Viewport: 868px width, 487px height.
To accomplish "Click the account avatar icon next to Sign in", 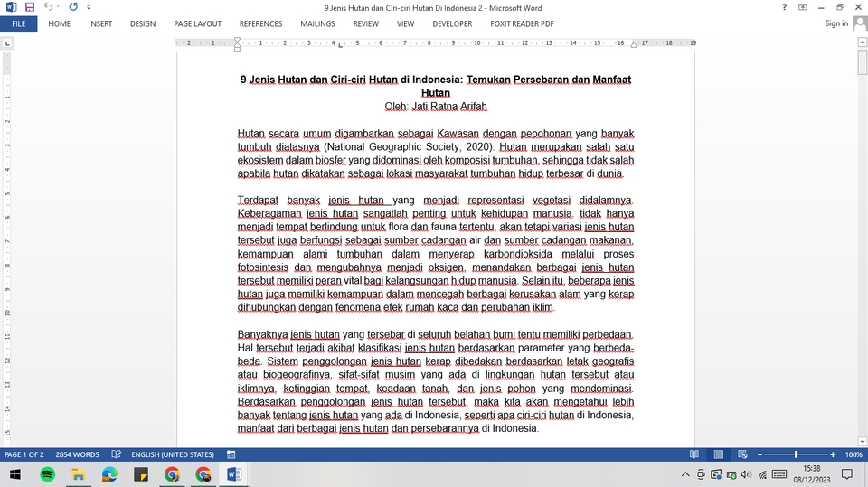I will 860,23.
